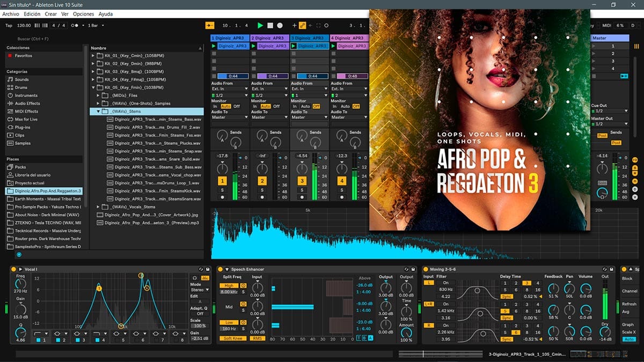Image resolution: width=644 pixels, height=362 pixels.
Task: Mute track 4 with its activator button
Action: point(341,181)
